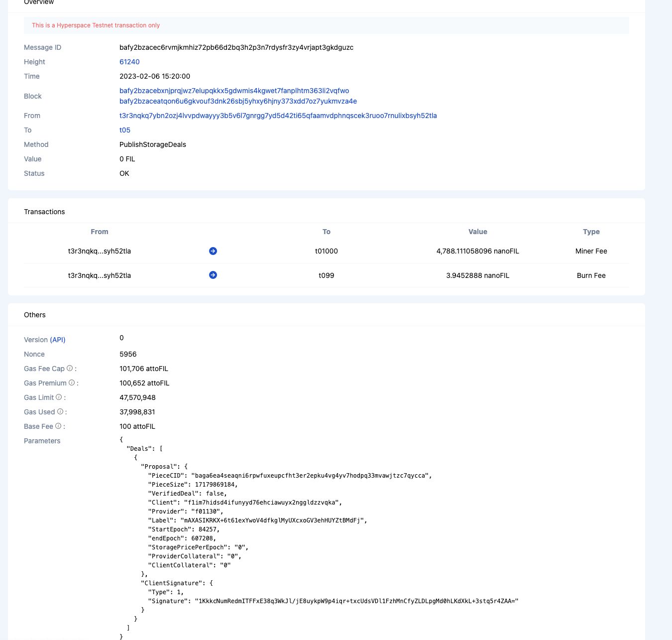Click the Gas Limit value 47,570,948
Viewport: 672px width, 640px height.
click(137, 397)
